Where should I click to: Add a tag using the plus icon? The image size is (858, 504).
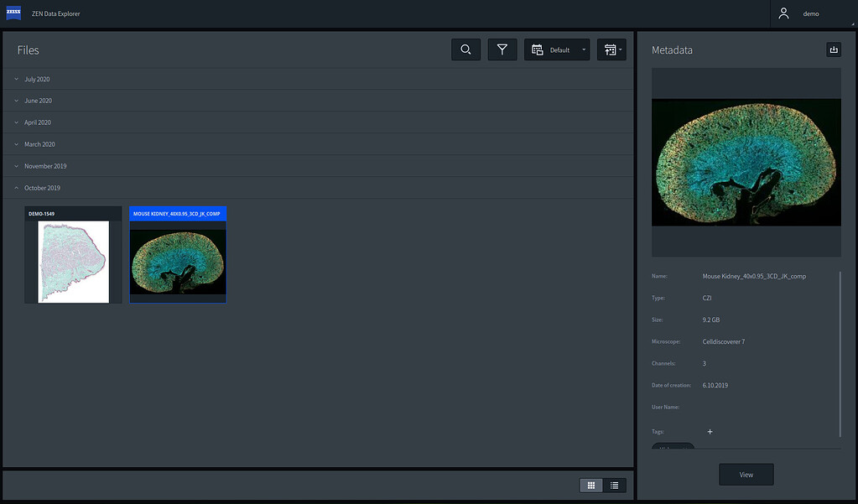point(710,431)
